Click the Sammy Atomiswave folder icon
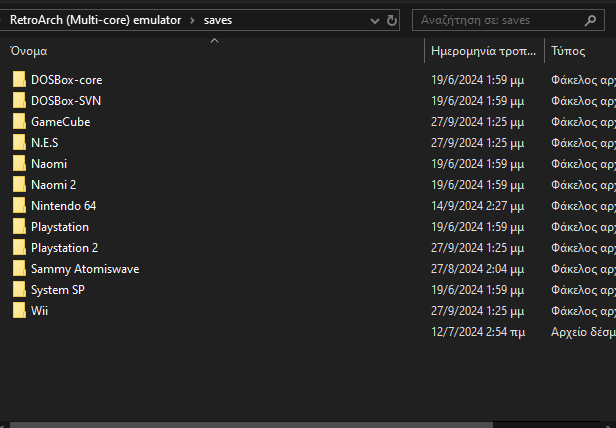This screenshot has height=428, width=616. click(19, 268)
